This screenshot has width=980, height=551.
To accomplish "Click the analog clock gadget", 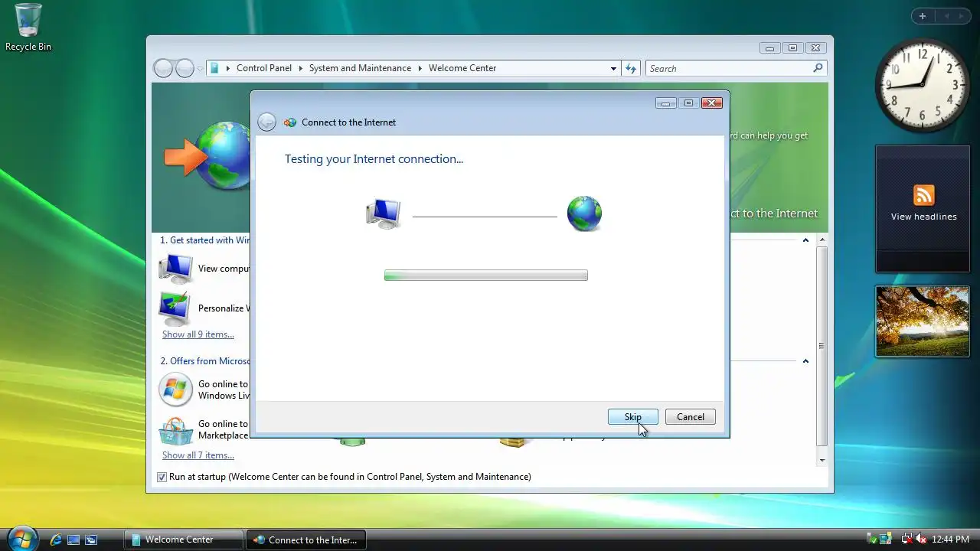I will (x=922, y=84).
